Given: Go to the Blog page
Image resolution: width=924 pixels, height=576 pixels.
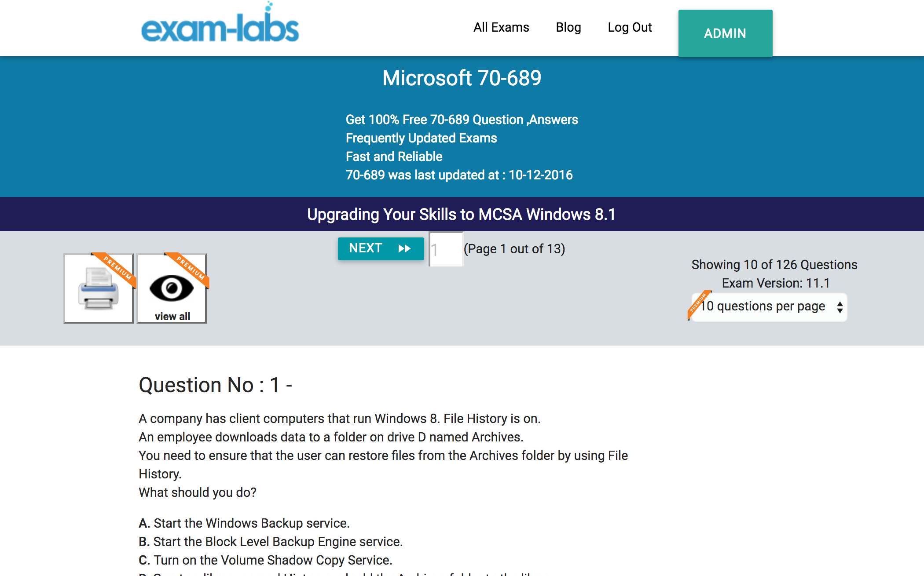Looking at the screenshot, I should (568, 27).
